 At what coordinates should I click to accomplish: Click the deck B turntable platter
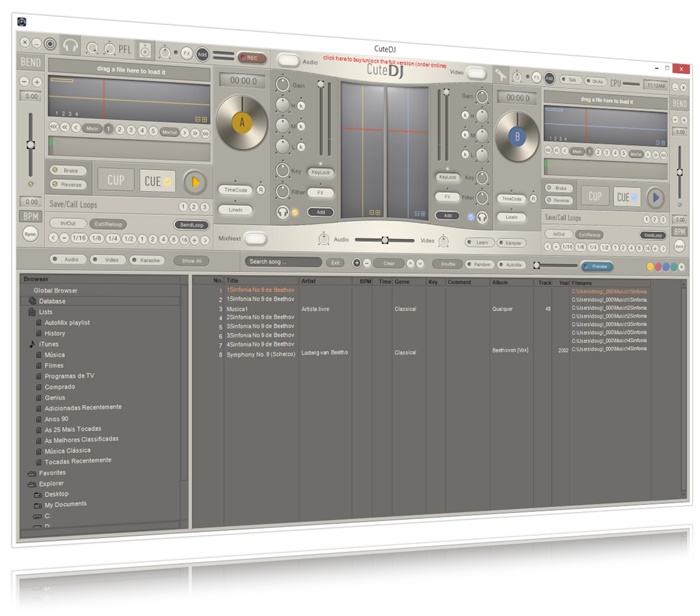[x=517, y=137]
